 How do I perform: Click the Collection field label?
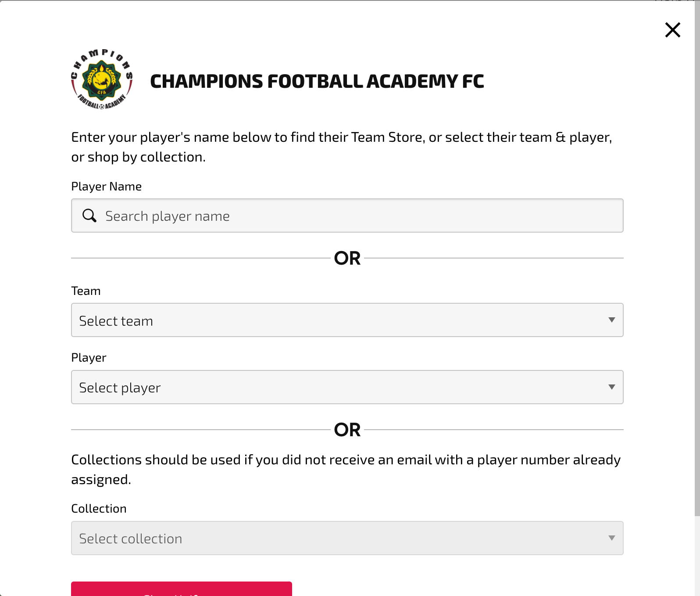pyautogui.click(x=99, y=509)
